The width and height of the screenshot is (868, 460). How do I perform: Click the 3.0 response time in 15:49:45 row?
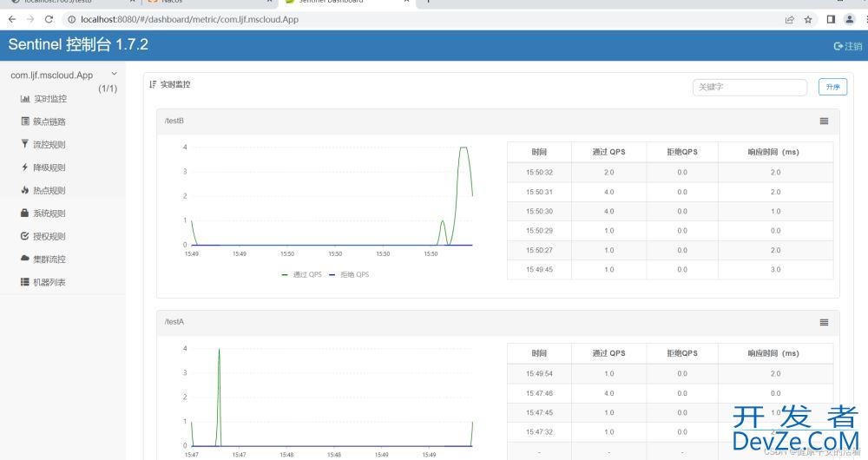coord(775,270)
